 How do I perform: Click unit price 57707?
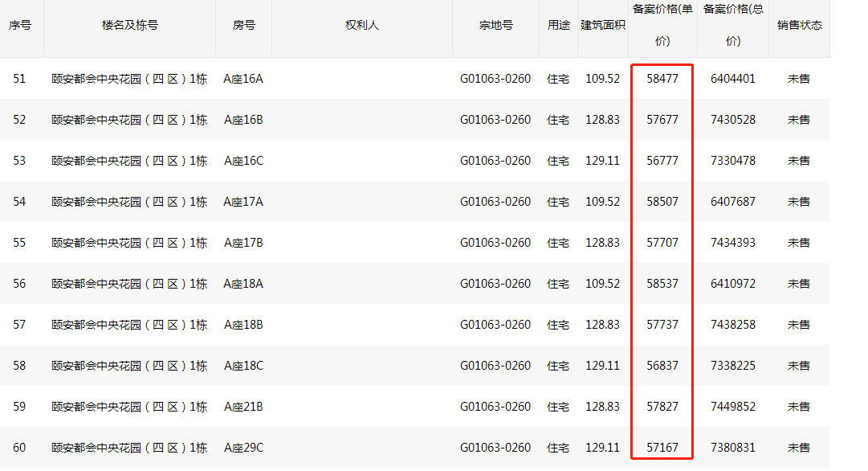click(662, 243)
